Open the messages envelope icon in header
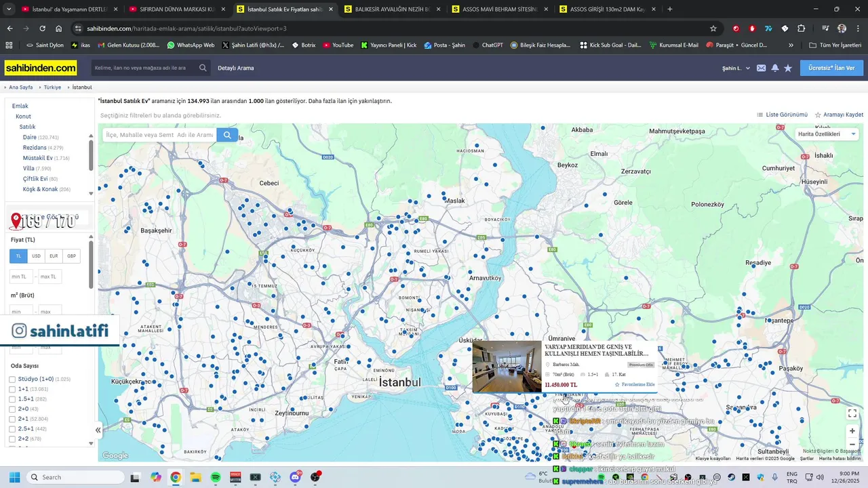The height and width of the screenshot is (488, 868). coord(762,68)
